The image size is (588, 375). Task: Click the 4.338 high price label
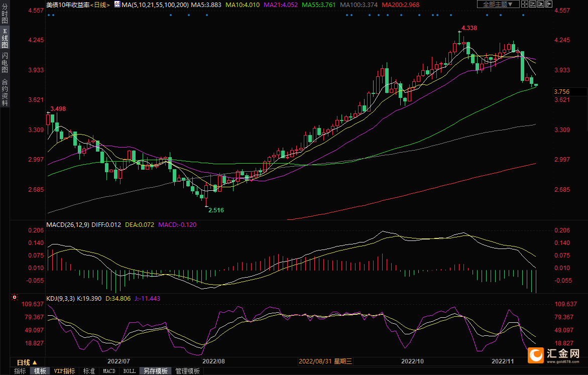pyautogui.click(x=469, y=28)
